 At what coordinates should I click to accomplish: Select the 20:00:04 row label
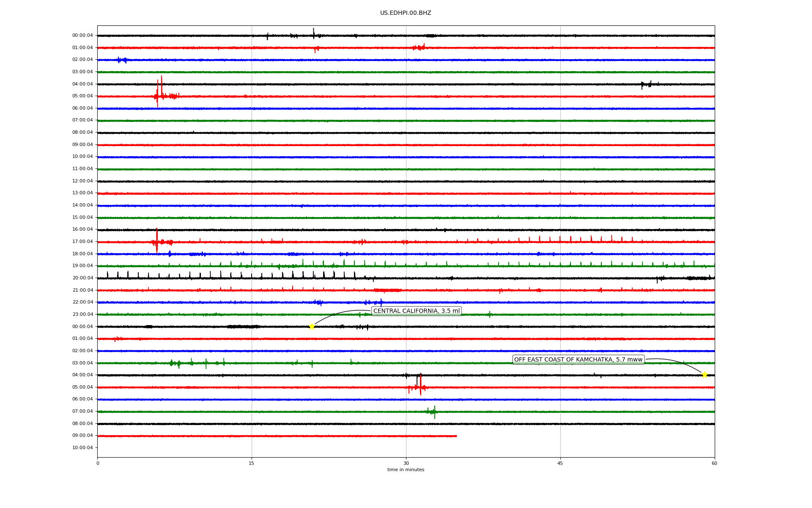pos(82,278)
